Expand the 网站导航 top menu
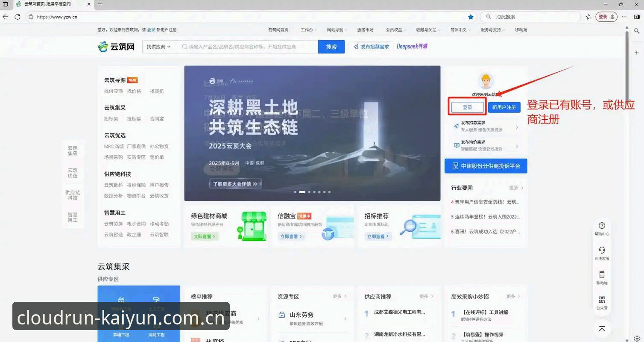The image size is (644, 342). tap(337, 30)
